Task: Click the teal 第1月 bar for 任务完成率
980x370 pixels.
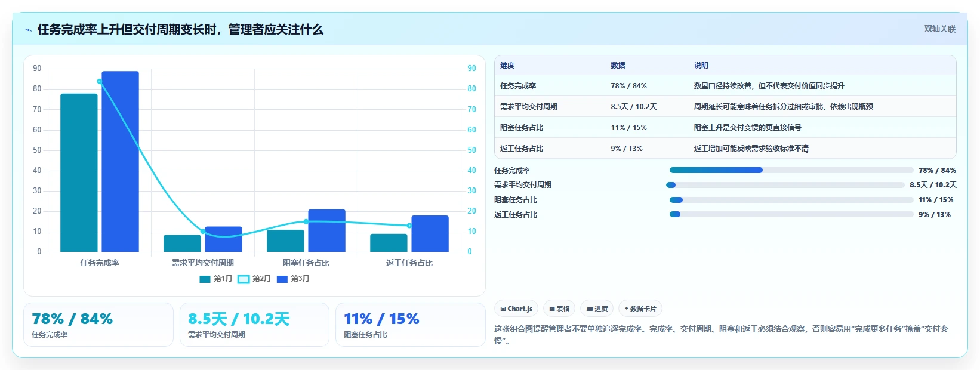Action: [x=79, y=172]
